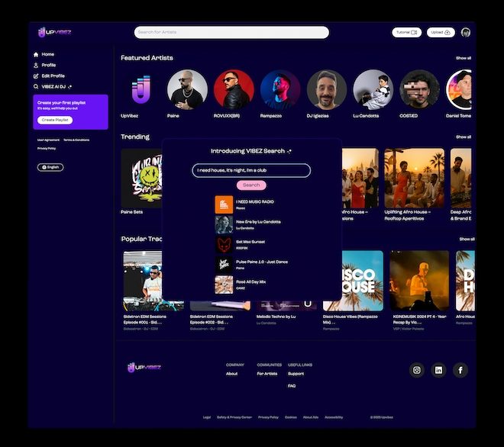This screenshot has width=504, height=447.
Task: Open the Legal footer link
Action: coord(207,417)
